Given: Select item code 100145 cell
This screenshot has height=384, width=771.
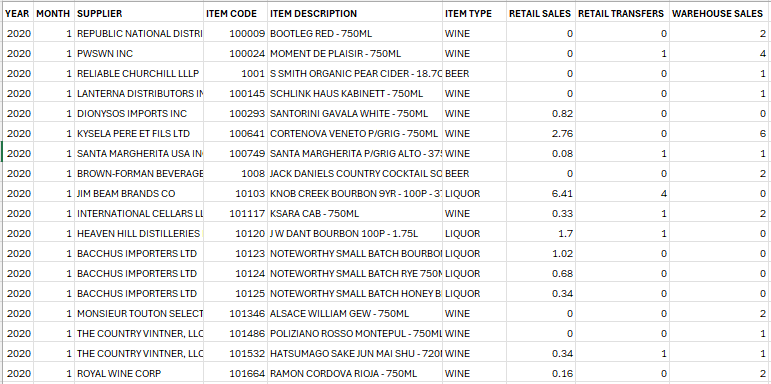Looking at the screenshot, I should click(236, 93).
